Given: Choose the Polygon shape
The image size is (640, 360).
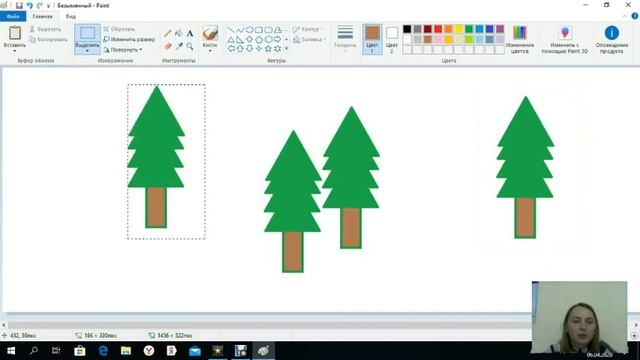Looking at the screenshot, I should 278,30.
